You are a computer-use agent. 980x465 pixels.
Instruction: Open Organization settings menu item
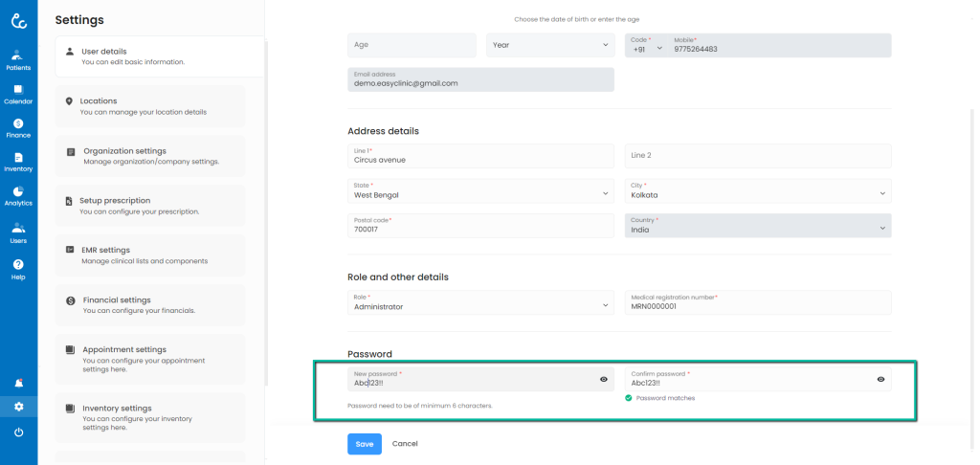click(150, 156)
